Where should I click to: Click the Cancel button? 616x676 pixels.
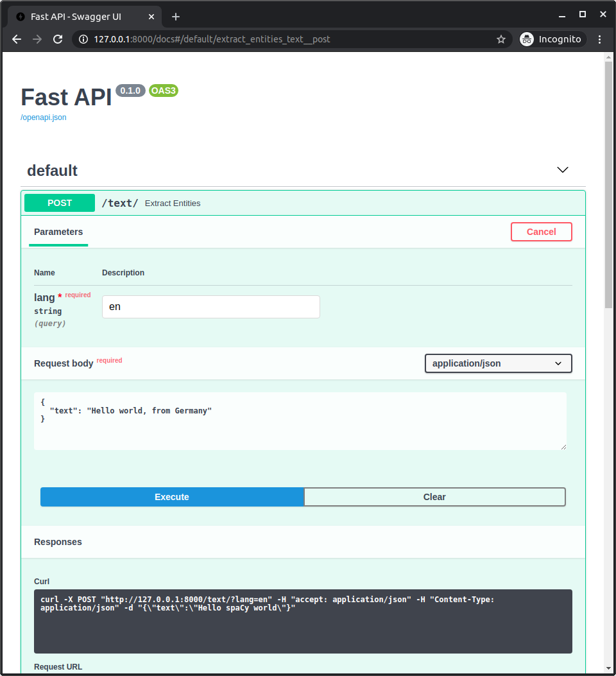pyautogui.click(x=541, y=232)
